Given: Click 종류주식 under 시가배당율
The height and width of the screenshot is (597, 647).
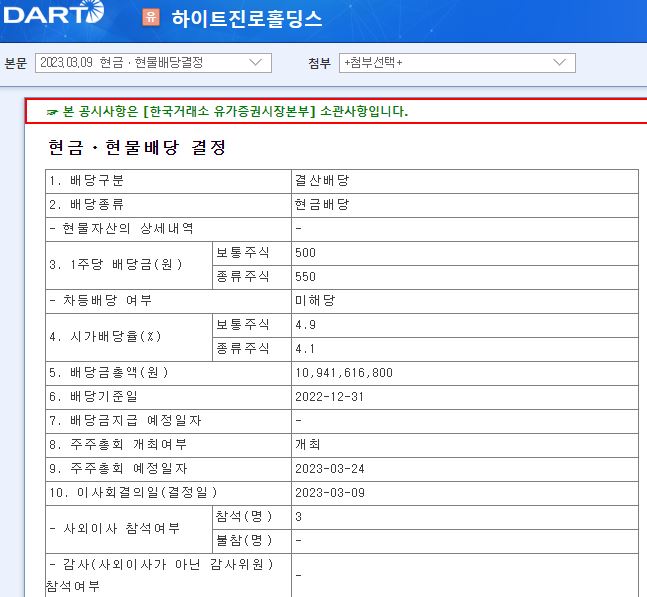Looking at the screenshot, I should pyautogui.click(x=243, y=349).
